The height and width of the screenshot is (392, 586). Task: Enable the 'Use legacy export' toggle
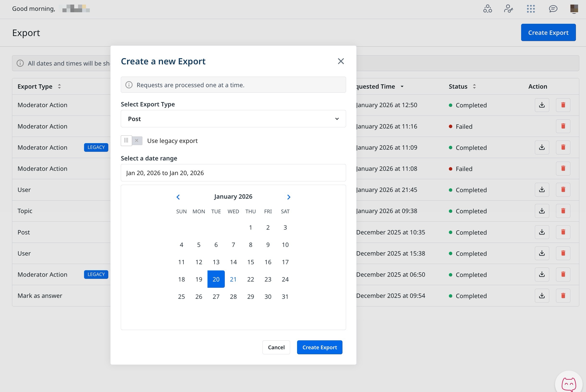tap(131, 141)
